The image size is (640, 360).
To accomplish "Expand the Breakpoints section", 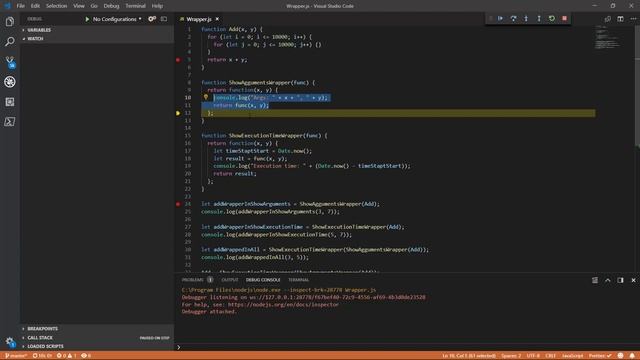I will (x=97, y=329).
